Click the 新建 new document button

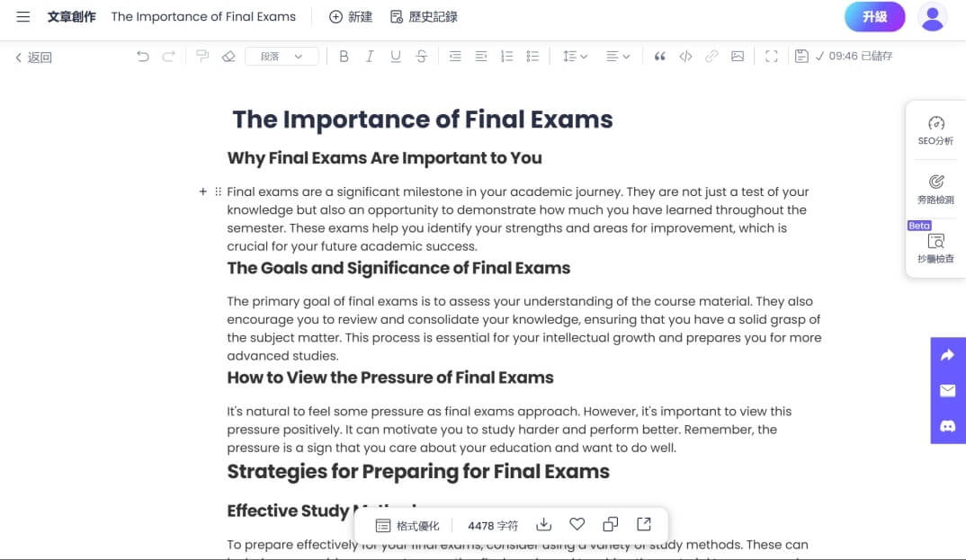point(351,16)
